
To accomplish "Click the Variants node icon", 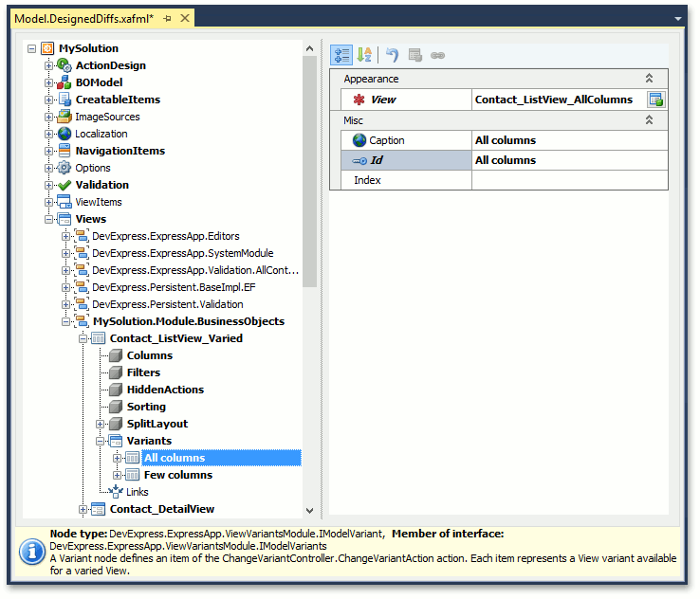I will [x=116, y=441].
